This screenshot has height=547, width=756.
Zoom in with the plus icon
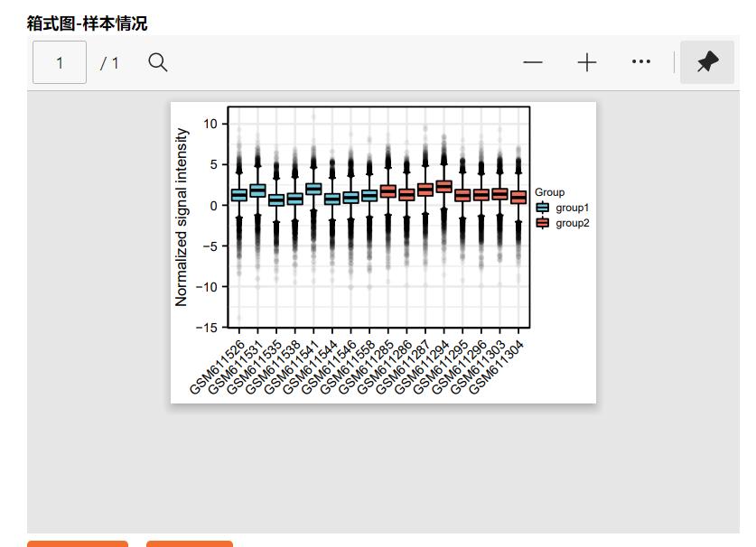[x=587, y=62]
